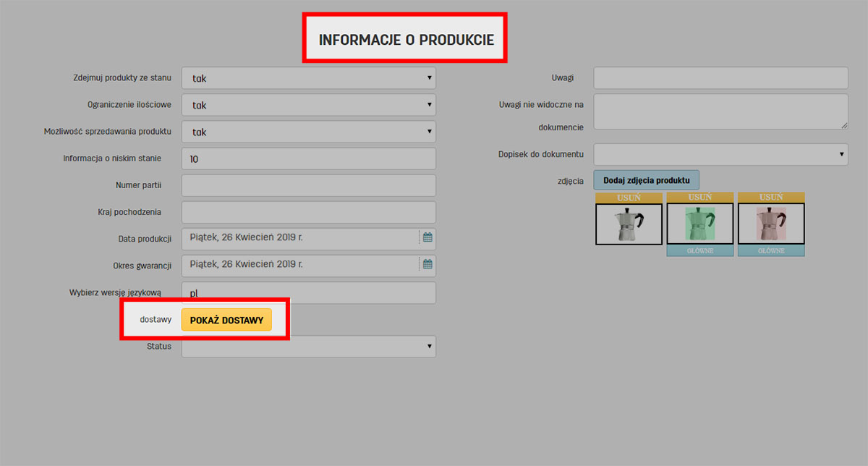Open calendar picker for Okres gwarancji
Image resolution: width=868 pixels, height=466 pixels.
click(427, 265)
